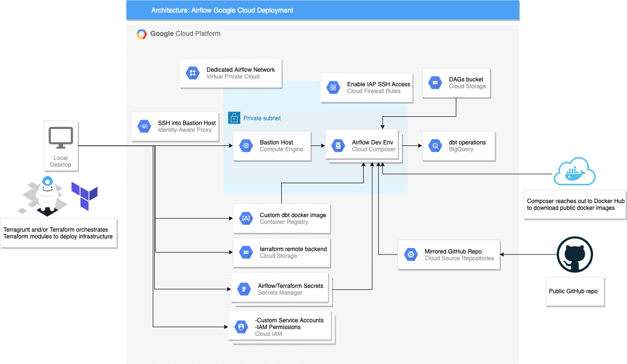Click the Enable IAP SSH Access text
The width and height of the screenshot is (627, 364).
(379, 84)
